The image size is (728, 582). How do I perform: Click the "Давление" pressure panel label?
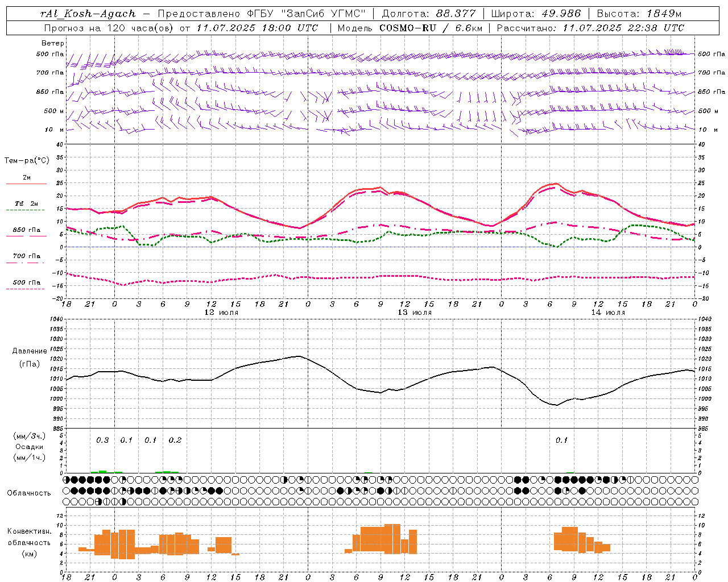click(x=28, y=351)
